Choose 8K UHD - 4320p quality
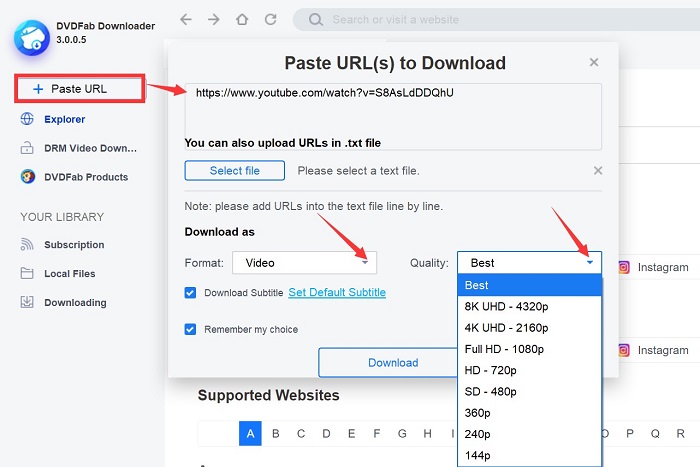Screen dimensions: 700x467 (x=529, y=306)
